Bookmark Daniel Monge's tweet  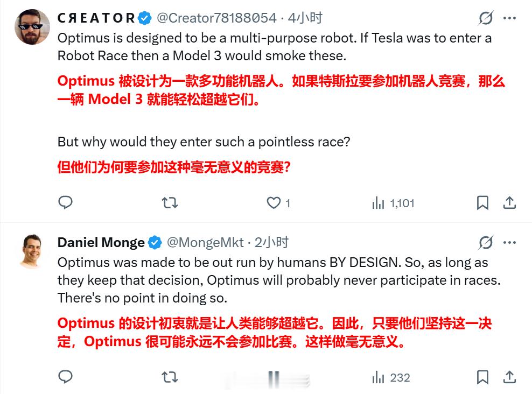pos(483,376)
